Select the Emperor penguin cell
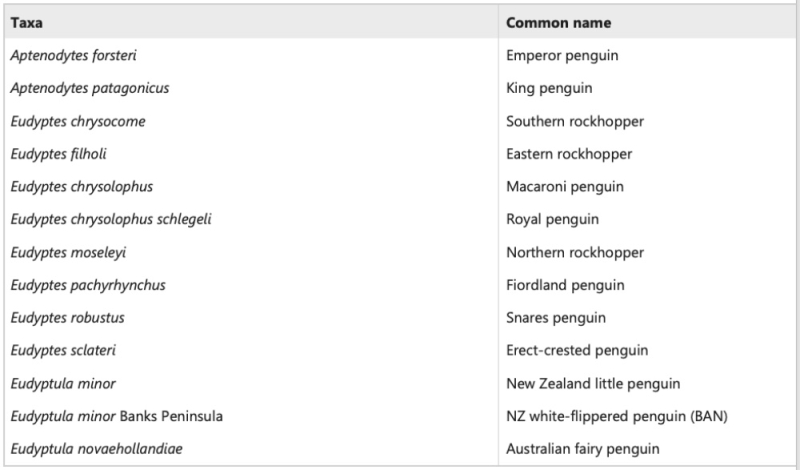 point(562,56)
